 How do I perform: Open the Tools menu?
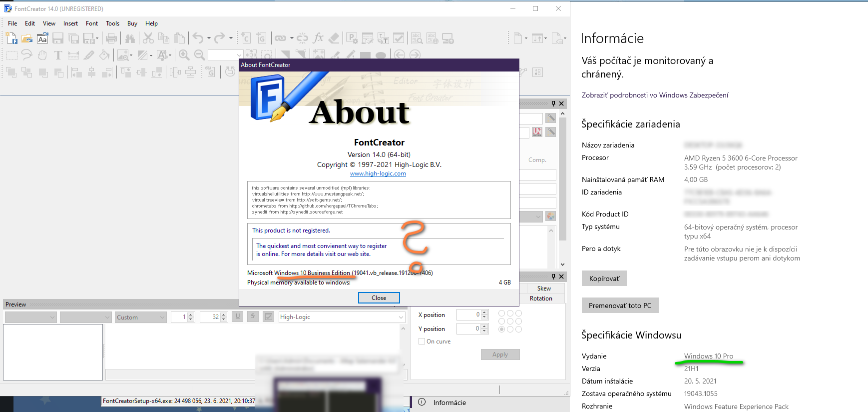click(x=112, y=23)
